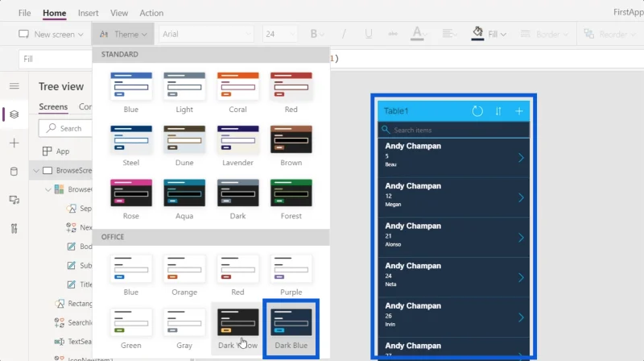The width and height of the screenshot is (644, 361).
Task: Toggle italic formatting
Action: coord(344,34)
